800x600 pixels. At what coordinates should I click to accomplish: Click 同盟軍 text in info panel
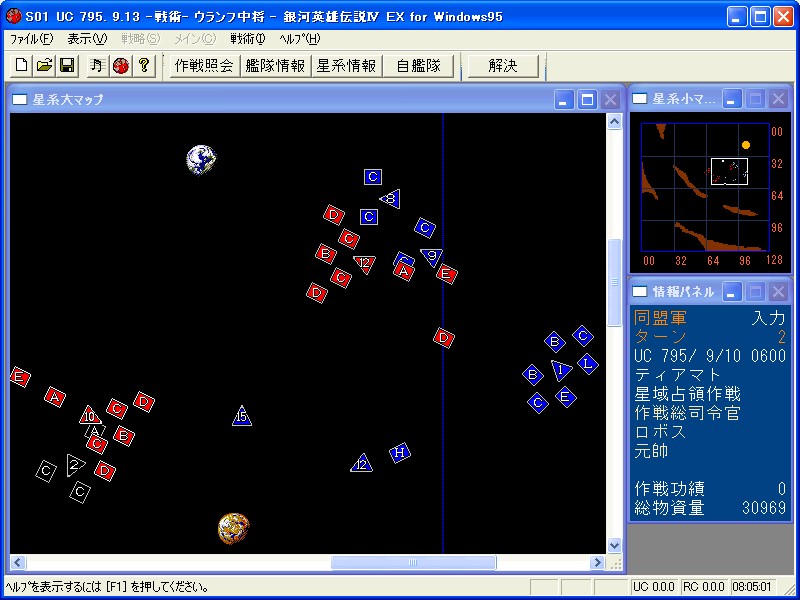point(660,318)
